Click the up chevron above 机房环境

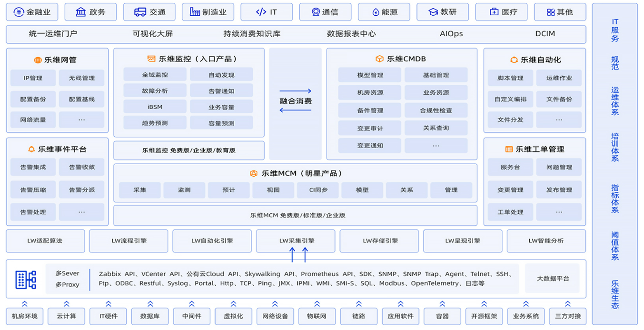click(x=25, y=304)
